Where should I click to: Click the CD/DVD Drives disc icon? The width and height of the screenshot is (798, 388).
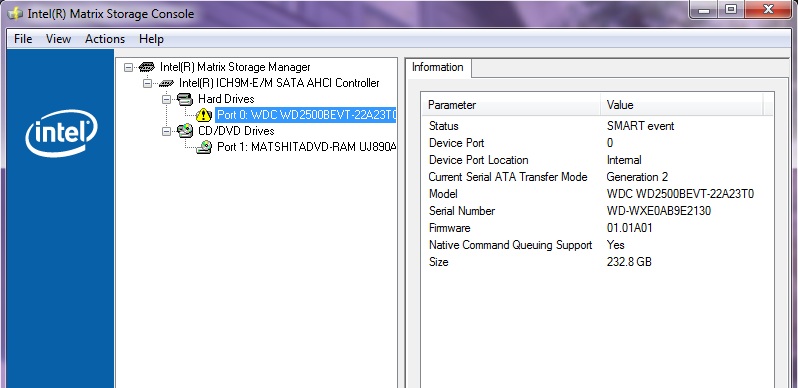pyautogui.click(x=185, y=131)
